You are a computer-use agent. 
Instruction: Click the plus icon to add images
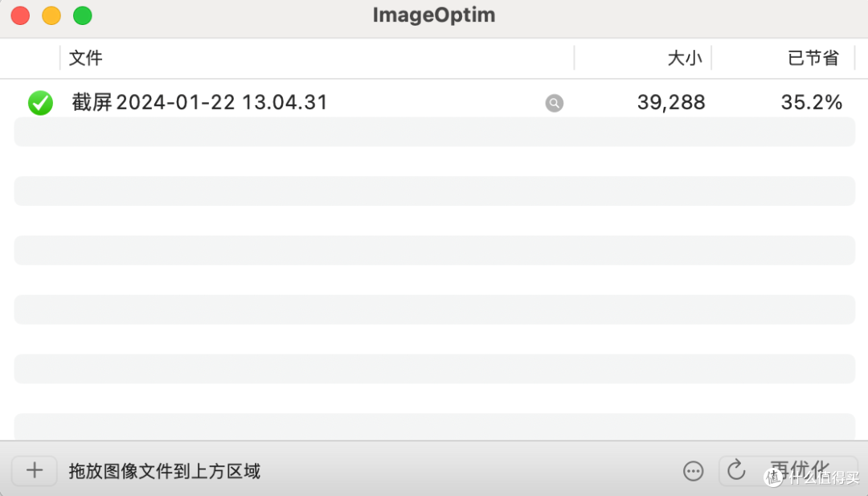coord(34,471)
